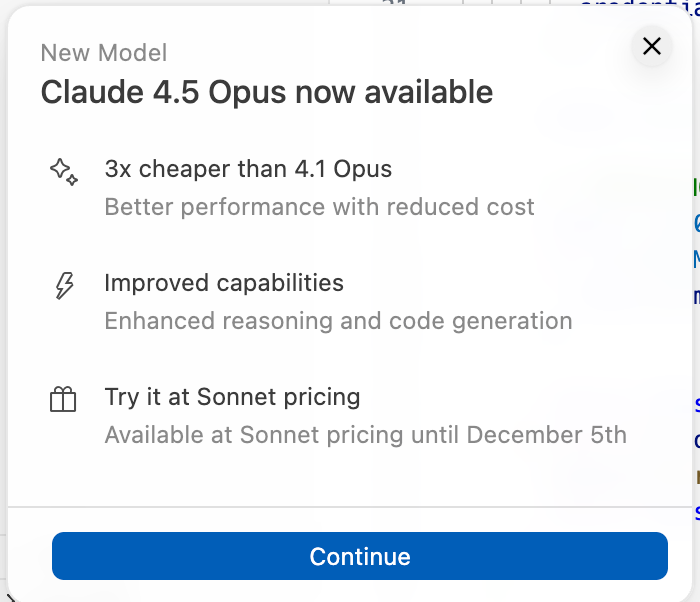Select the 'Improved capabilities' heading
The width and height of the screenshot is (700, 602).
click(x=224, y=283)
